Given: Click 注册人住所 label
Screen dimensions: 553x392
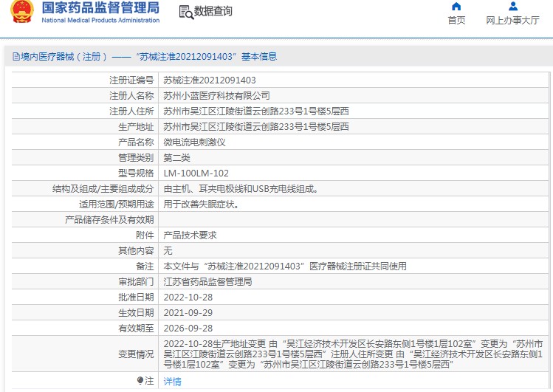Looking at the screenshot, I should (x=131, y=111).
